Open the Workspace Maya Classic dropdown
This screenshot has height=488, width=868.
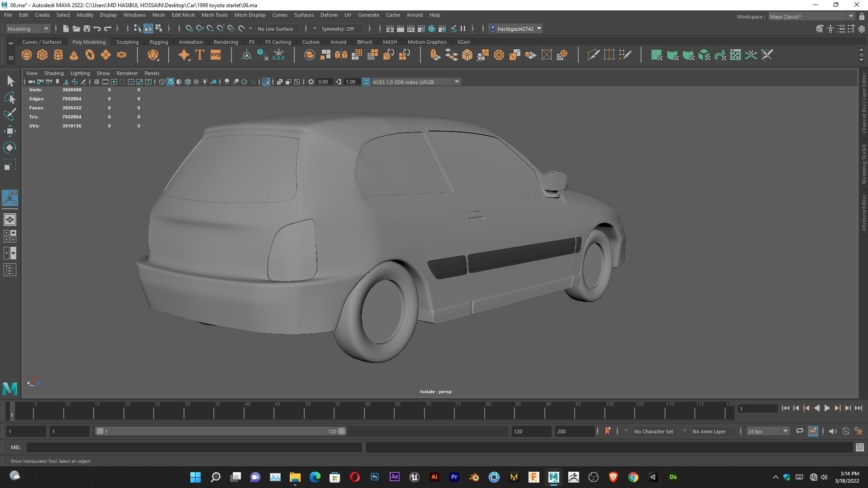pos(811,16)
